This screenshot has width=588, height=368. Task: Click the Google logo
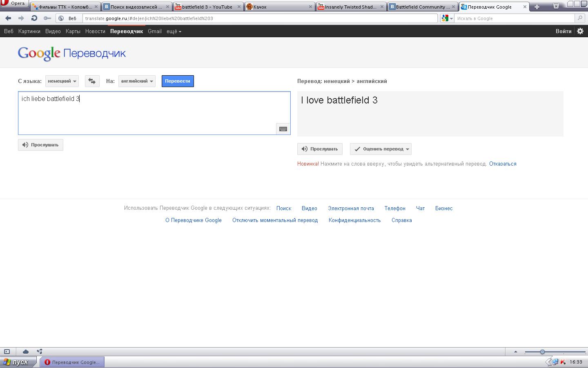pyautogui.click(x=39, y=53)
